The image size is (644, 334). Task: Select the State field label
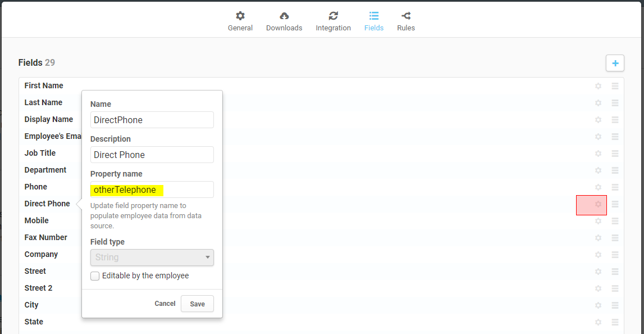tap(34, 322)
